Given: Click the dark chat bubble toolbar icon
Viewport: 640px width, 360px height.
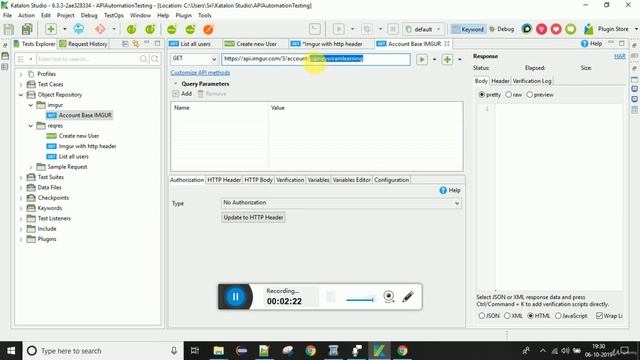Looking at the screenshot, I should [x=527, y=29].
